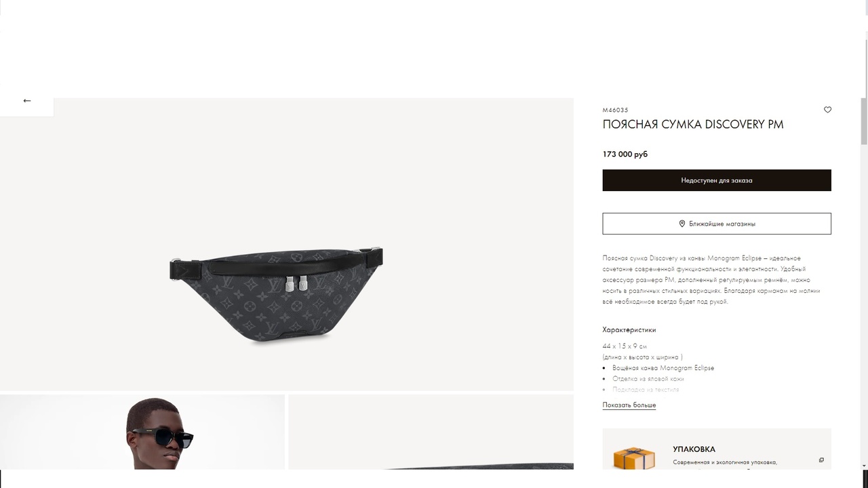
Task: Click the dimensions text 44 x 15 x 9 см
Action: click(625, 346)
